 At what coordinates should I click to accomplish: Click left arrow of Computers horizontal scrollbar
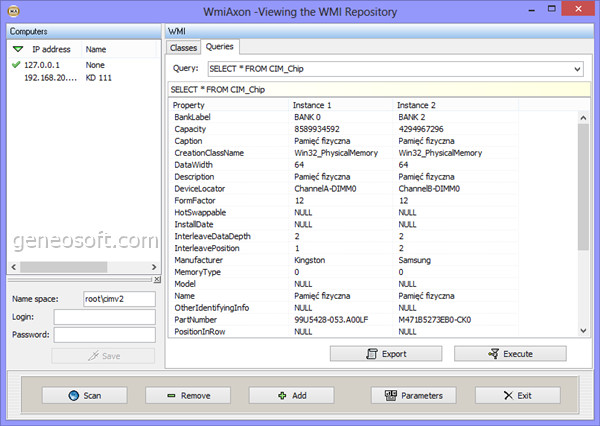14,267
